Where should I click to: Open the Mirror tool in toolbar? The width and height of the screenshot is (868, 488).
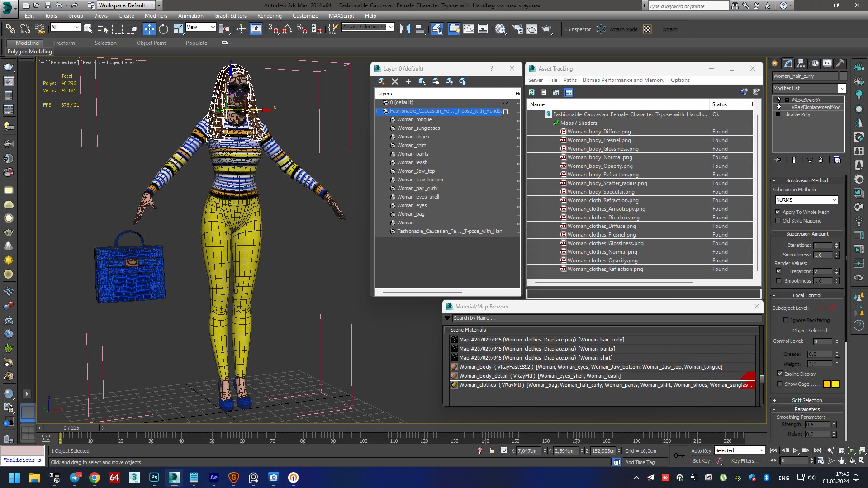pos(405,29)
